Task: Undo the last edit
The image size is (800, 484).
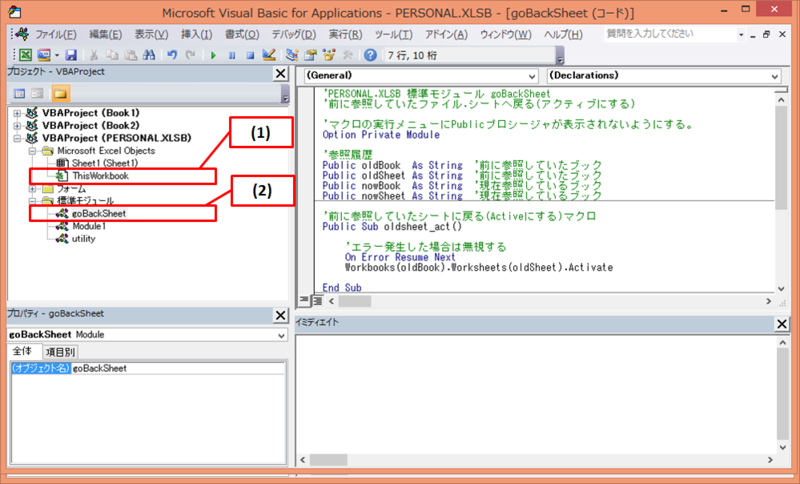Action: [x=172, y=55]
